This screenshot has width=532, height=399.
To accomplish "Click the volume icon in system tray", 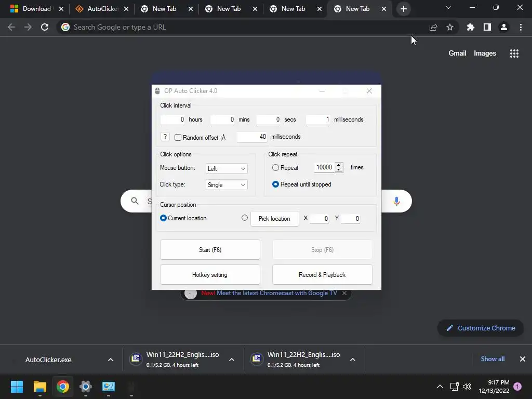I will pos(467,387).
